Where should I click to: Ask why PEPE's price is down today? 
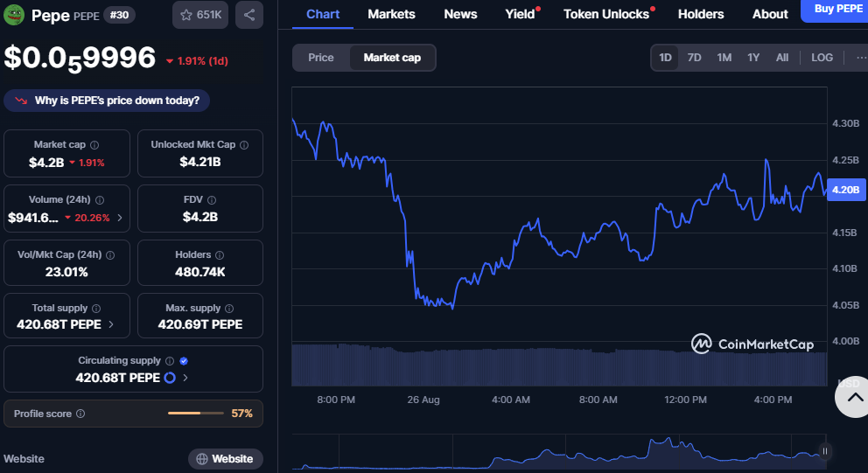pos(107,101)
